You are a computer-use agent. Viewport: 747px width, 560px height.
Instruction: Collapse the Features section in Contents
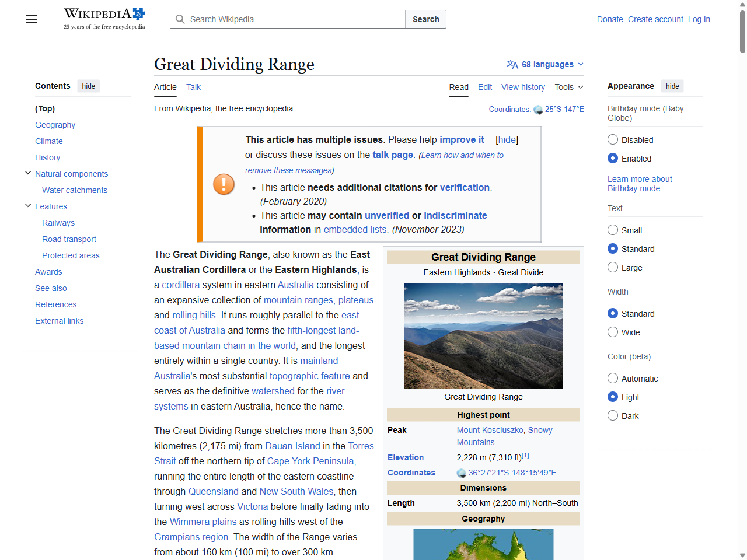[28, 205]
